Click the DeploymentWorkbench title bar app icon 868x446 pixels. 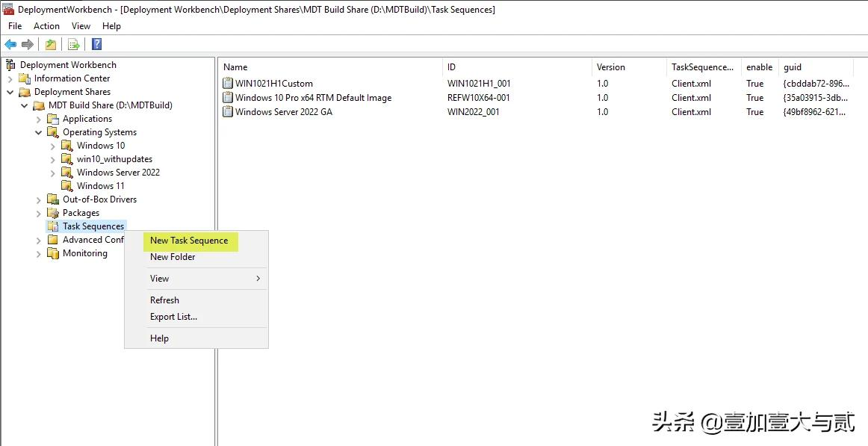pos(8,10)
